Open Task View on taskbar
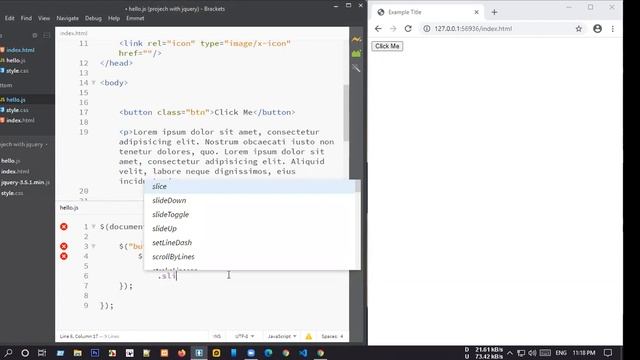The width and height of the screenshot is (640, 360). (42, 353)
